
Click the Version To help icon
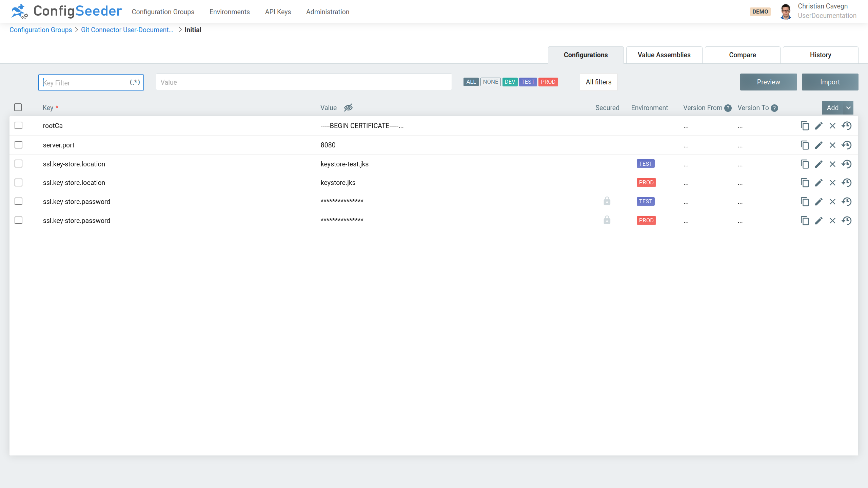(x=774, y=108)
